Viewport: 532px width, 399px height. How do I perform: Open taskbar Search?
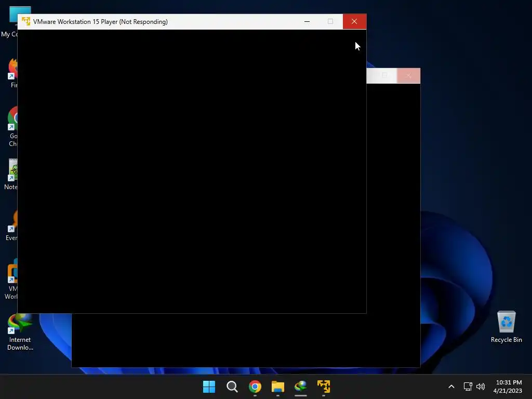pyautogui.click(x=232, y=387)
